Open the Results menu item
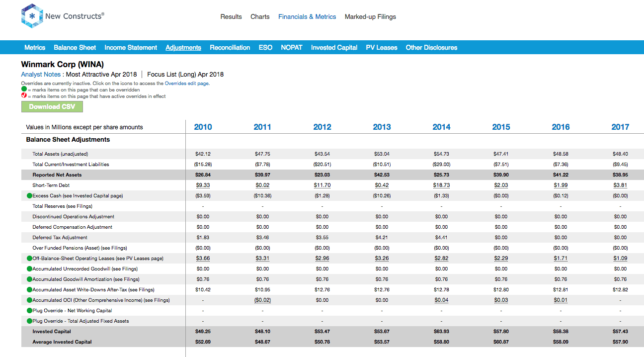Image resolution: width=644 pixels, height=357 pixels. click(231, 17)
